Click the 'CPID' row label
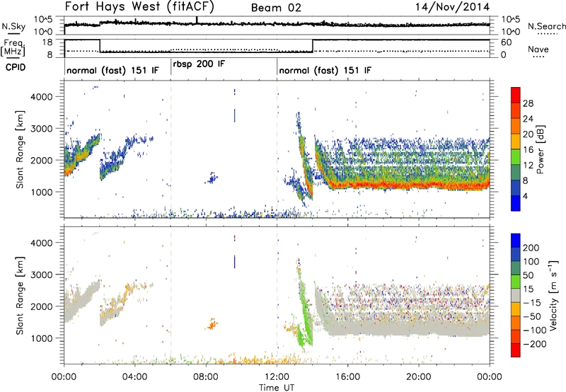This screenshot has width=566, height=392. 15,67
